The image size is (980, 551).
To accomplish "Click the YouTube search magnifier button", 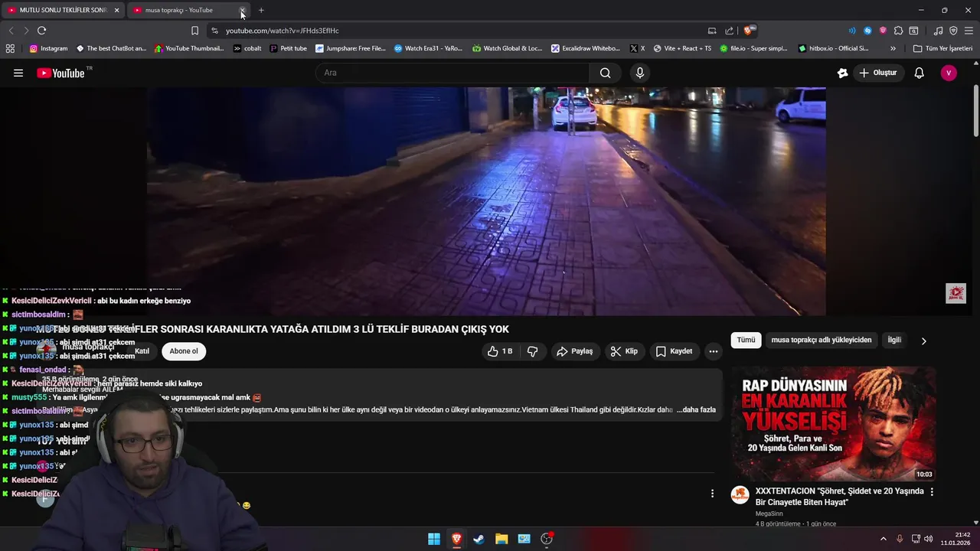I will (x=605, y=73).
